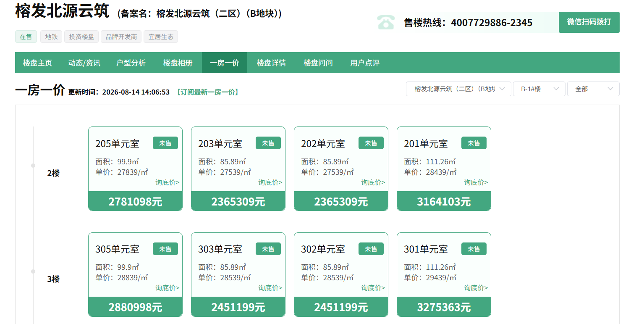This screenshot has height=324, width=644.
Task: Click 微信扫码拨打 button
Action: pos(589,22)
